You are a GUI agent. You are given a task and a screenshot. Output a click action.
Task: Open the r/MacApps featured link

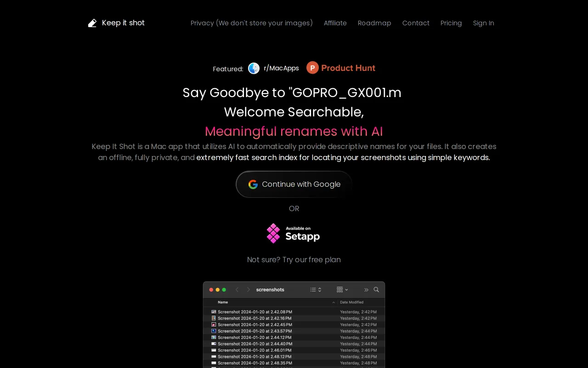(273, 68)
